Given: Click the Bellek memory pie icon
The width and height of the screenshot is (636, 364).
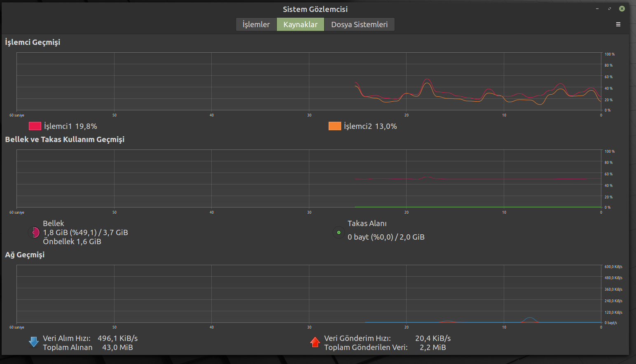Looking at the screenshot, I should [x=34, y=233].
